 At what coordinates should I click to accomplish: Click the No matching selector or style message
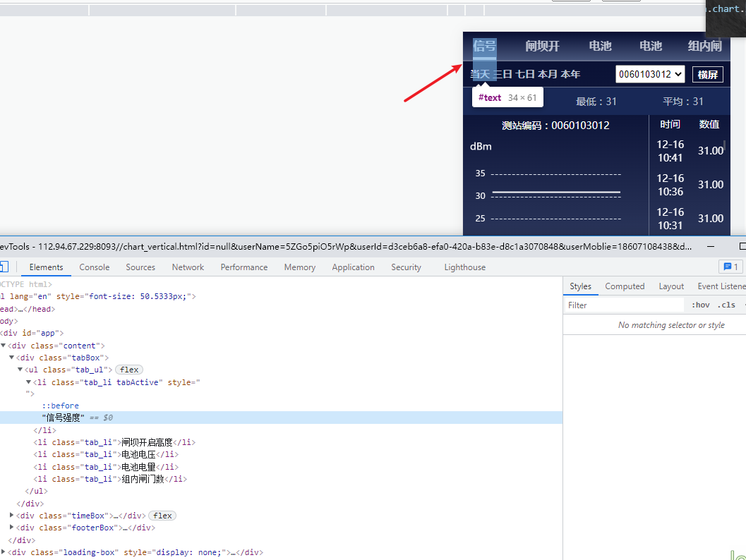(671, 325)
